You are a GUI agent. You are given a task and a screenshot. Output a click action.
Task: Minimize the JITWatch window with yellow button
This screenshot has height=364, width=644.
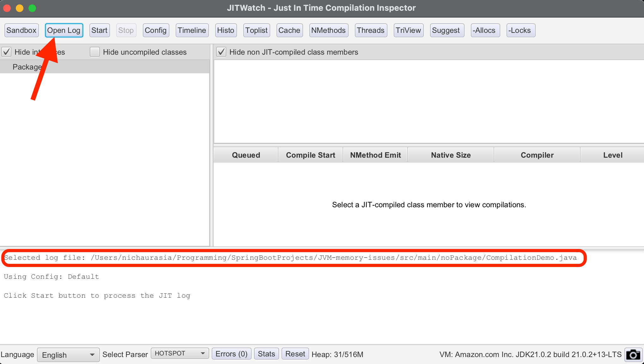[20, 8]
